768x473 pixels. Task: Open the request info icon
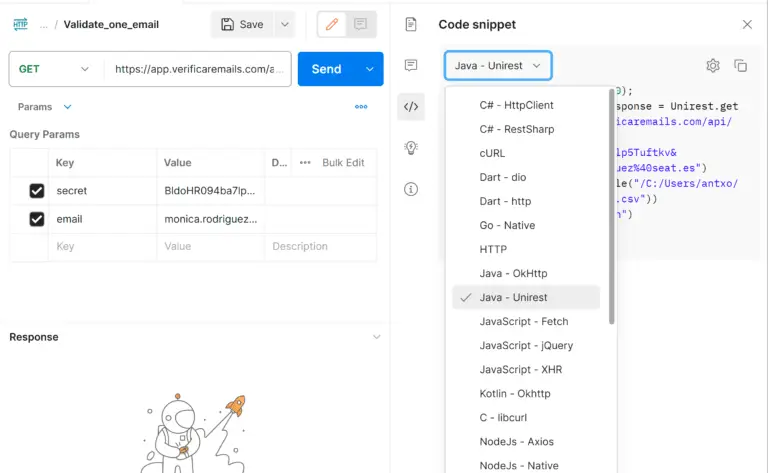pyautogui.click(x=411, y=189)
